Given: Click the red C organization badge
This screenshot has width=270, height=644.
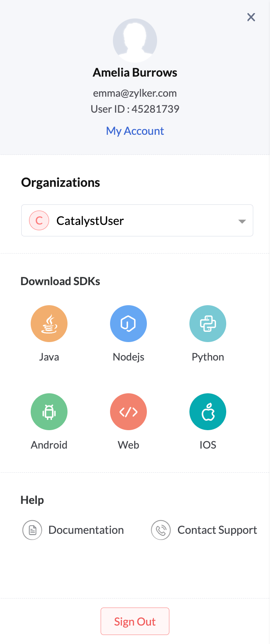Looking at the screenshot, I should coord(39,220).
